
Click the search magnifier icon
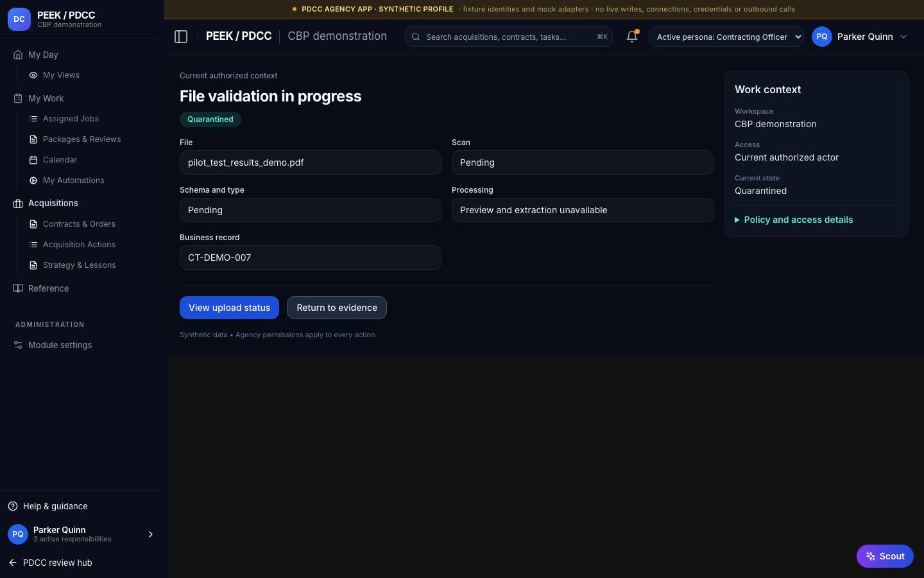tap(416, 37)
